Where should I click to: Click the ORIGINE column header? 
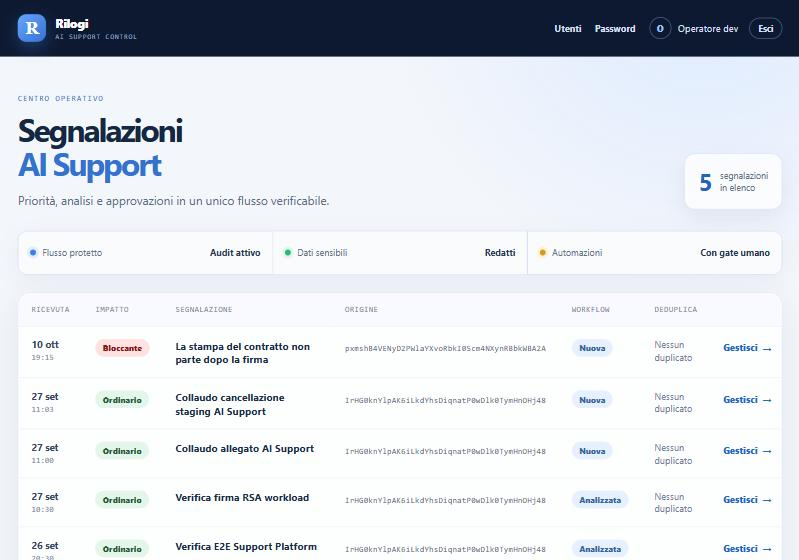[x=361, y=309]
